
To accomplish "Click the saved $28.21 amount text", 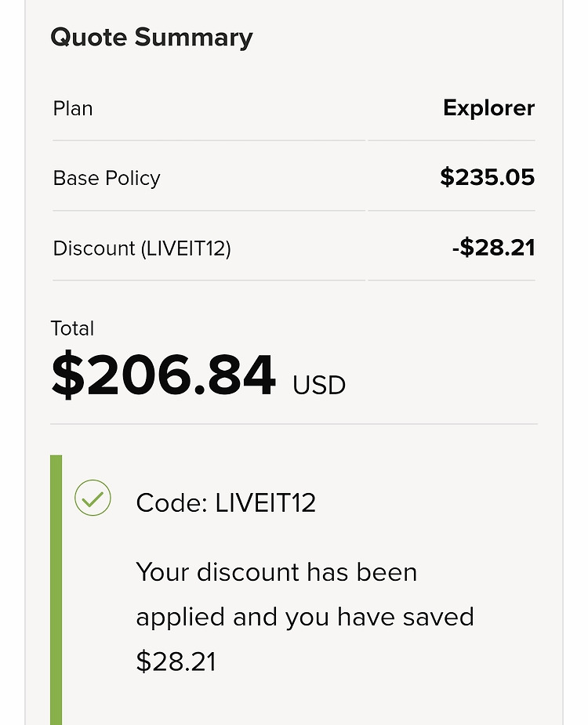I will [176, 662].
